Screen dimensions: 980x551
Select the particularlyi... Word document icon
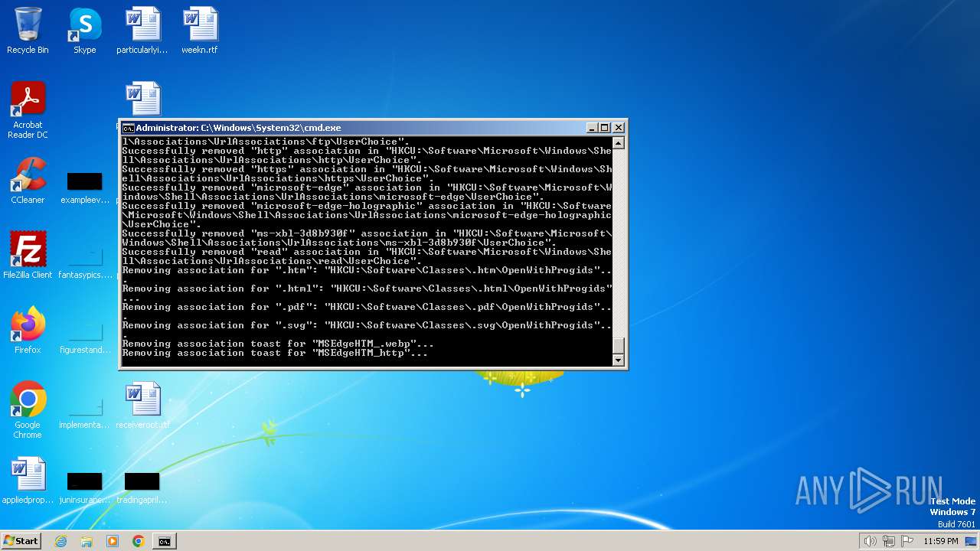(x=142, y=31)
